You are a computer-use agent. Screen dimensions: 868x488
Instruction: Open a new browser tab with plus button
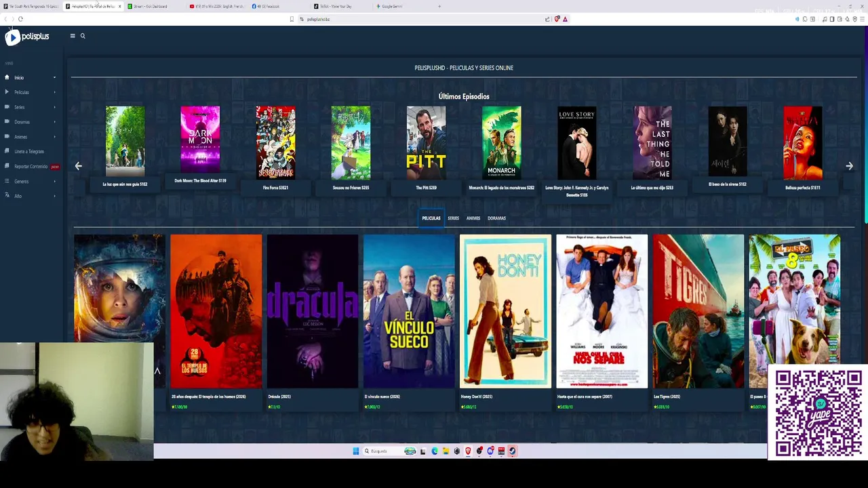click(439, 6)
